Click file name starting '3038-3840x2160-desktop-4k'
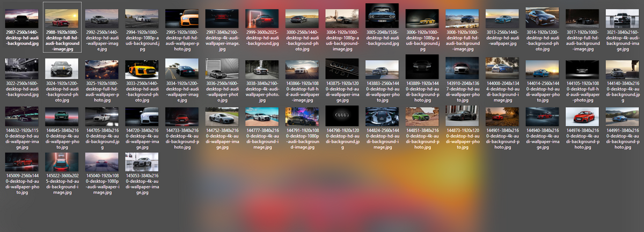Screen dimensions: 644x232 coord(262,92)
